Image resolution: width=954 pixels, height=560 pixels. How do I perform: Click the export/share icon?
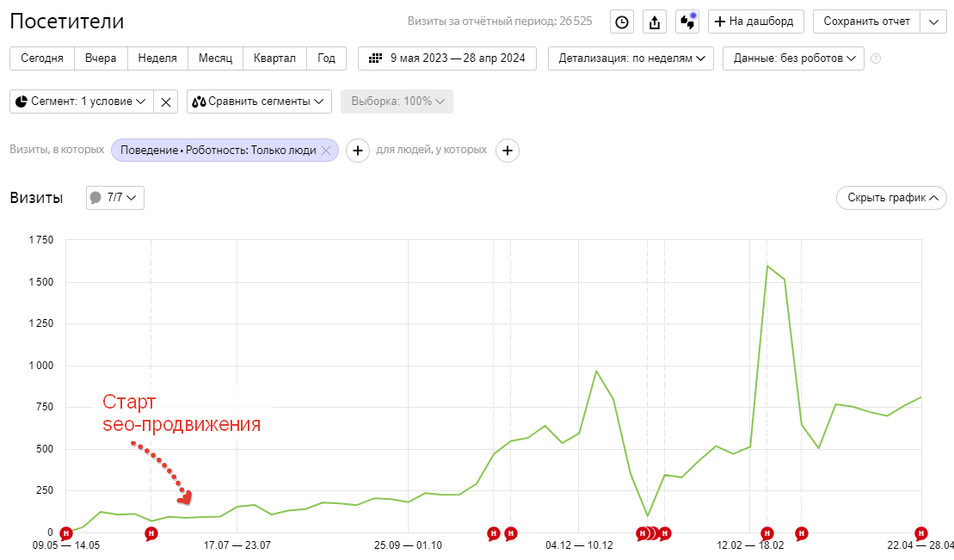654,22
